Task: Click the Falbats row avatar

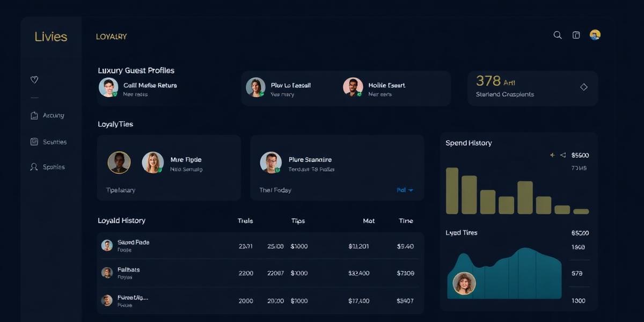Action: [107, 273]
